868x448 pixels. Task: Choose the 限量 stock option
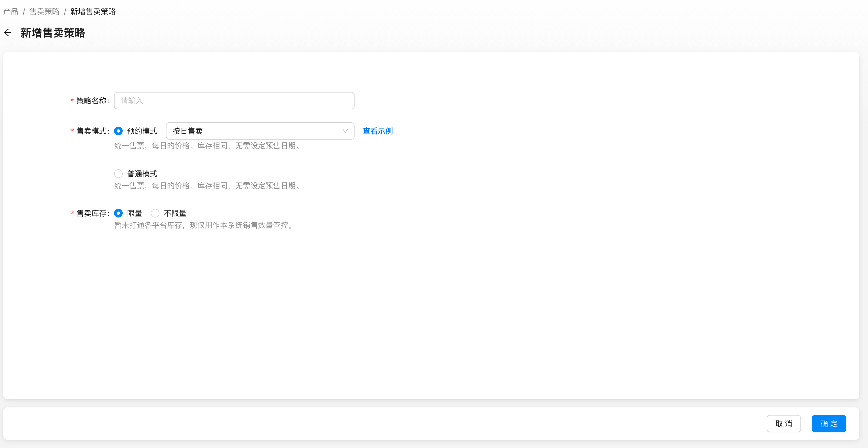(x=118, y=213)
